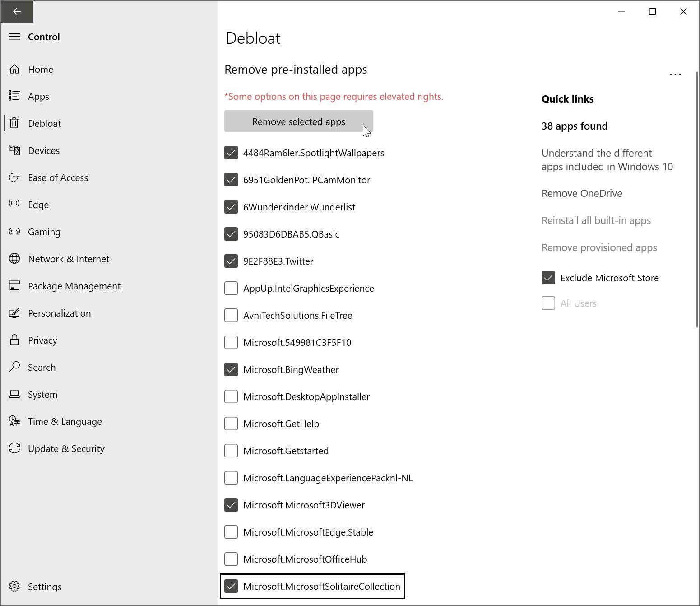700x606 pixels.
Task: Go to Network & Internet section
Action: click(69, 259)
